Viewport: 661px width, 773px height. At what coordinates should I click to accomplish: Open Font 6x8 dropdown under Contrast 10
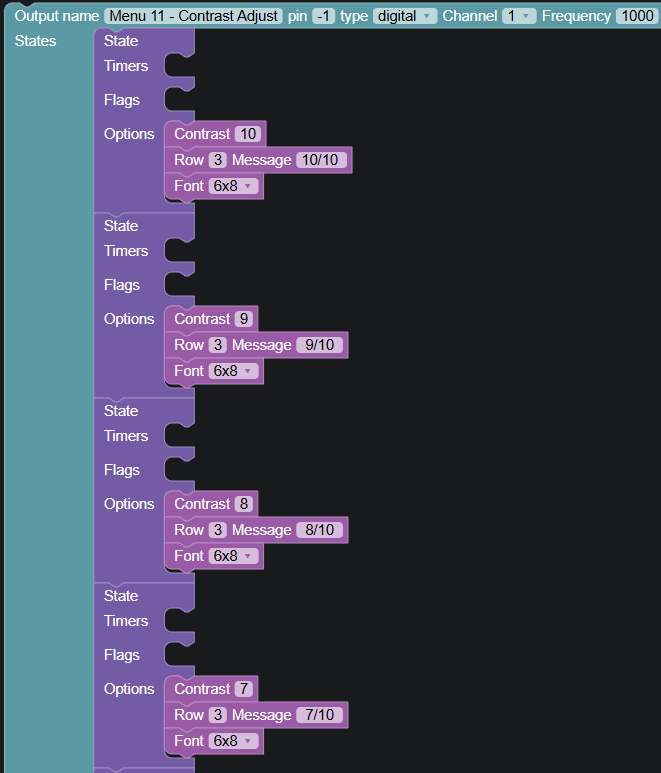tap(233, 186)
